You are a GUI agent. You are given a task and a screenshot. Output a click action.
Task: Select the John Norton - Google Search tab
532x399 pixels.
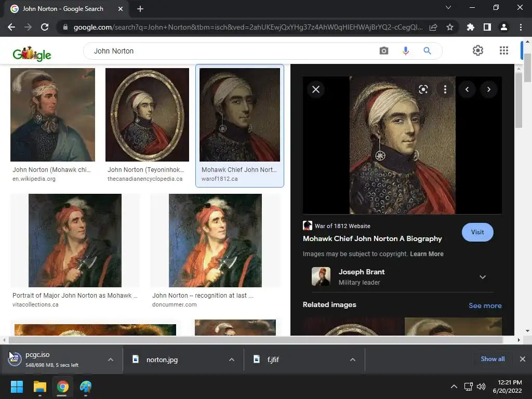63,9
